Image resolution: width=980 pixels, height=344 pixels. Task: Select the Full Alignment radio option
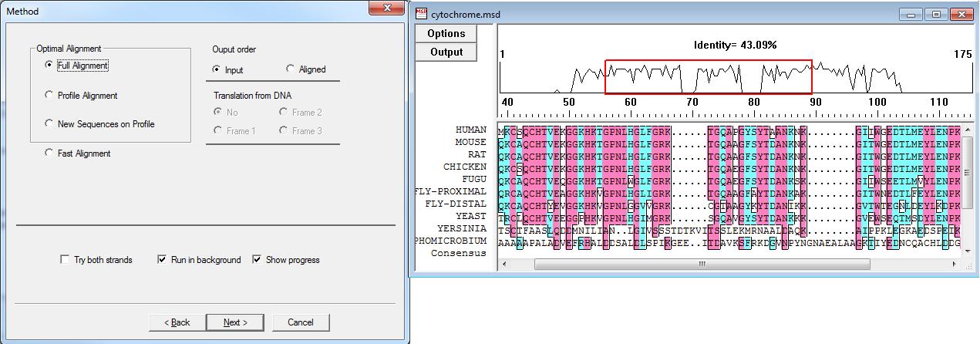[x=50, y=66]
